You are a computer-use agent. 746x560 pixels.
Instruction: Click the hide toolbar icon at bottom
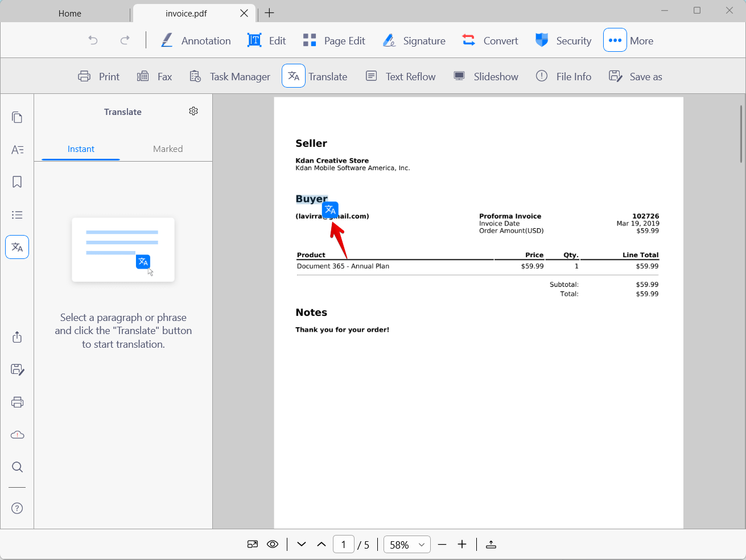pos(491,545)
